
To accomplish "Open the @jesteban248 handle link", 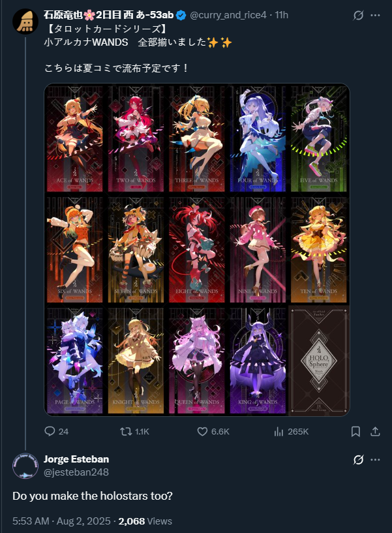I will (x=76, y=472).
